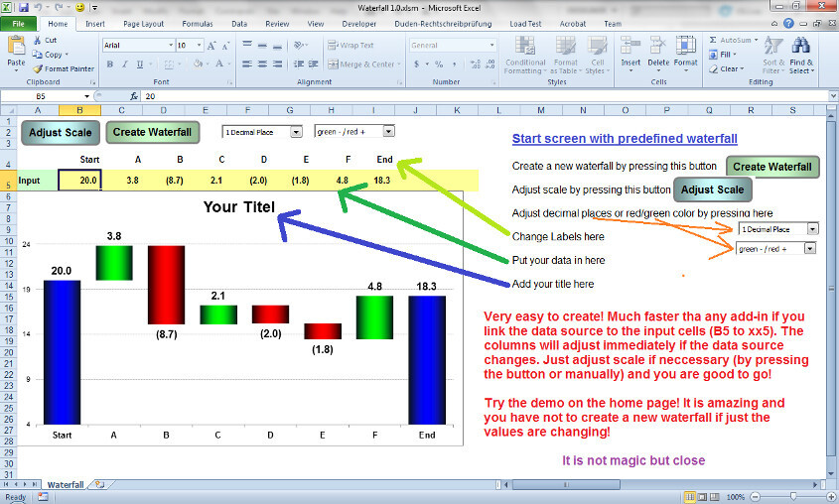Click AutoSum sigma icon
Viewport: 839px width, 504px height.
(x=713, y=40)
